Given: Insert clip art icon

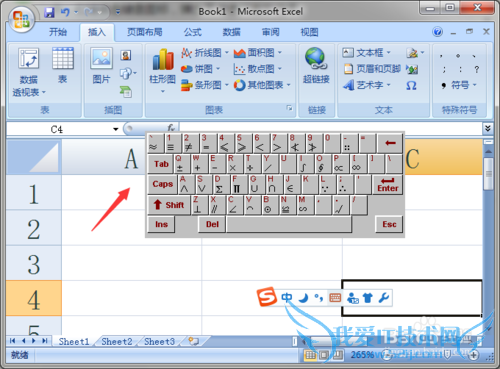Looking at the screenshot, I should [x=126, y=55].
